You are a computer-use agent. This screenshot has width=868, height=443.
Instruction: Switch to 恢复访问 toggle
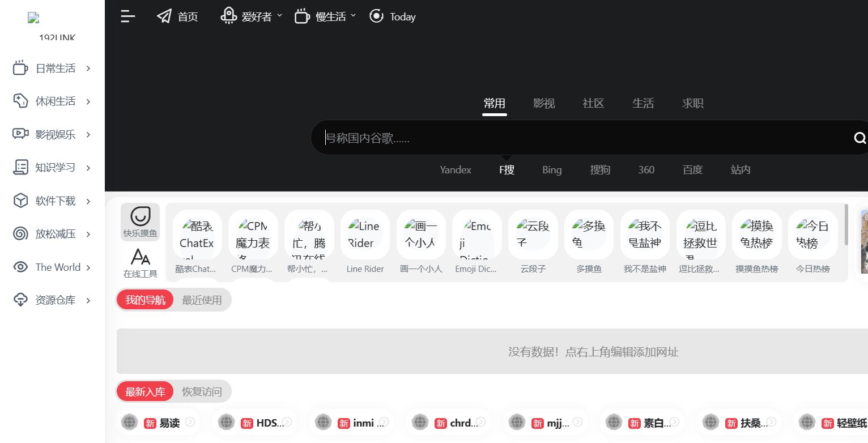[202, 391]
